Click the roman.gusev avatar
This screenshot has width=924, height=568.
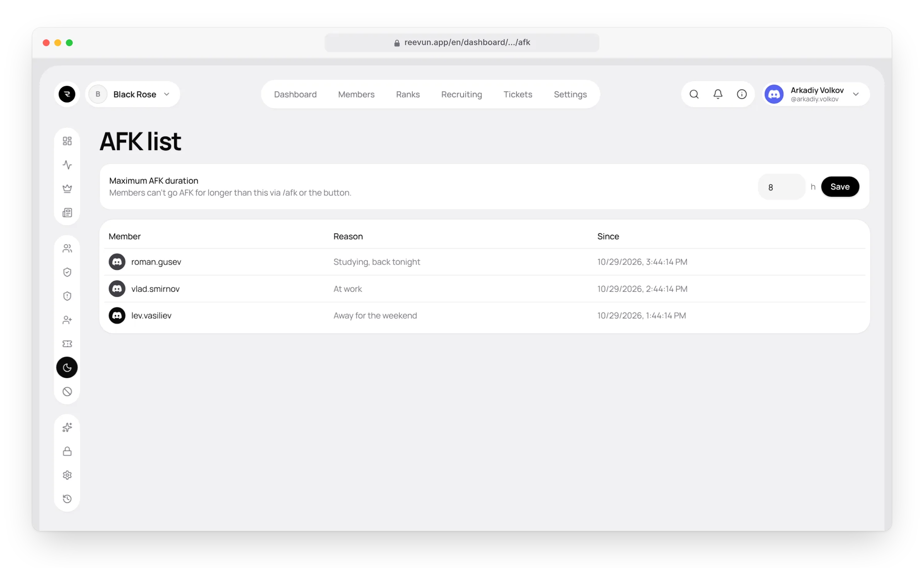(x=117, y=262)
